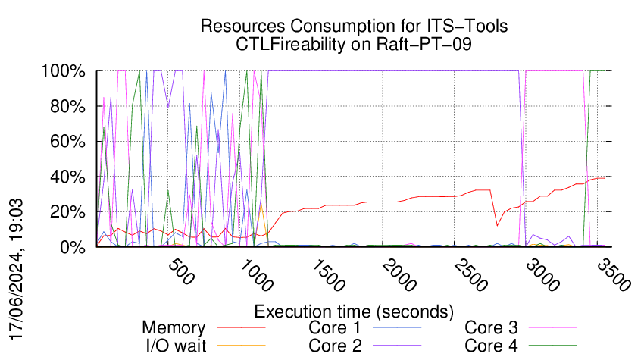The image size is (644, 360).
Task: Click the Core 4 legend label
Action: (491, 346)
